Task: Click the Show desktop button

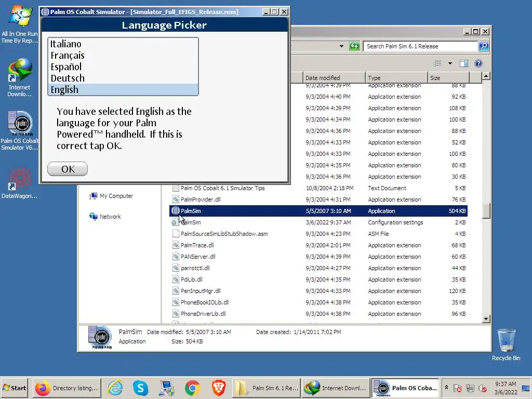Action: [x=526, y=388]
